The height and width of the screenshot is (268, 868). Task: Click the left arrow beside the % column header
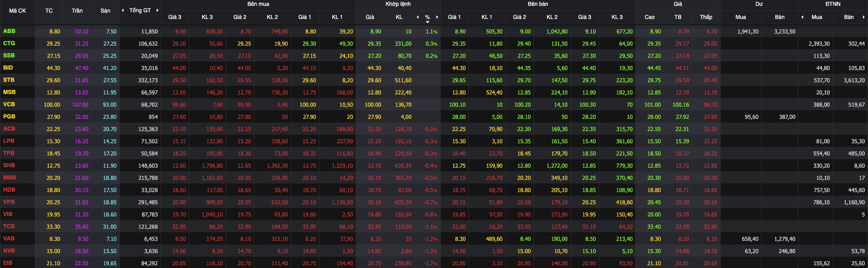[418, 17]
